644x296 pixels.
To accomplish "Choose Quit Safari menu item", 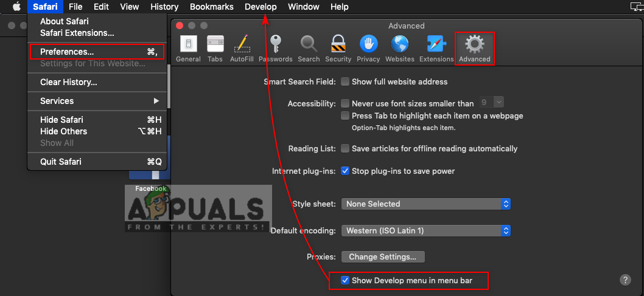I will click(97, 162).
